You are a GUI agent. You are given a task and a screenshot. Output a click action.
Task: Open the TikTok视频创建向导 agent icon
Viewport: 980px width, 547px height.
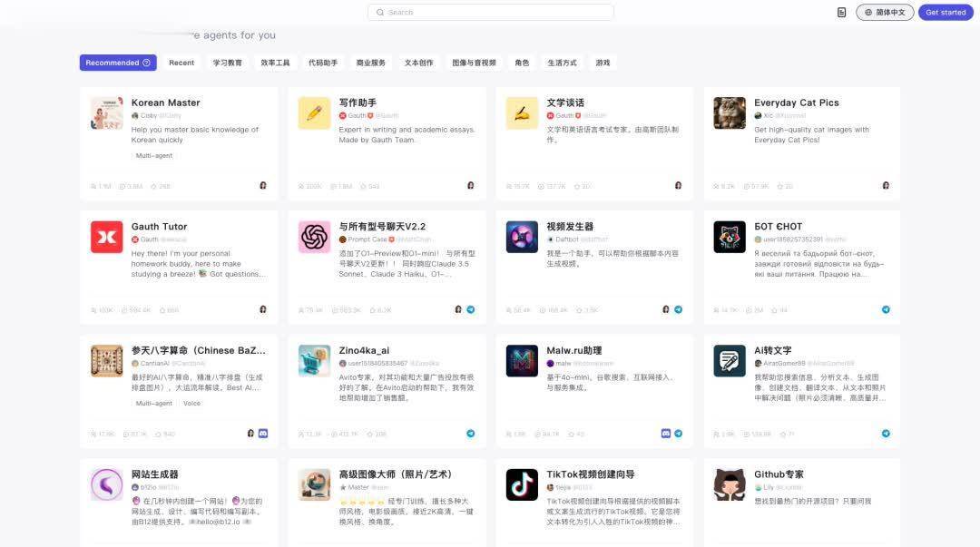point(522,484)
